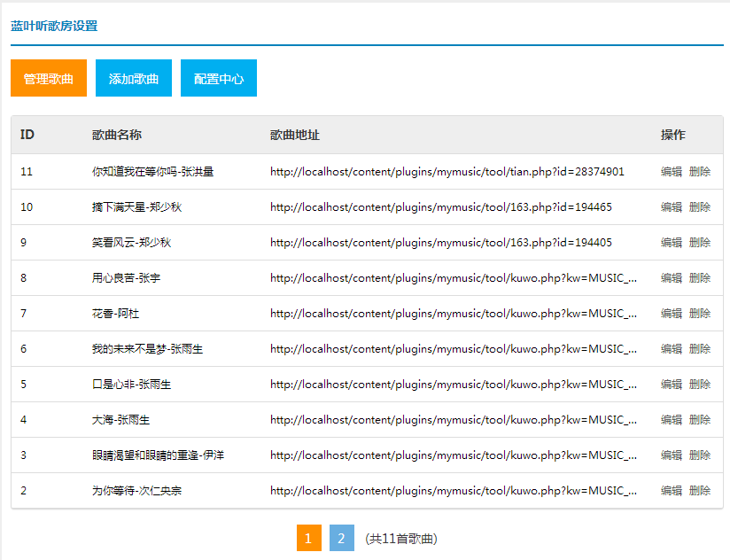Go to page 2 of songs
The width and height of the screenshot is (730, 560).
[342, 538]
